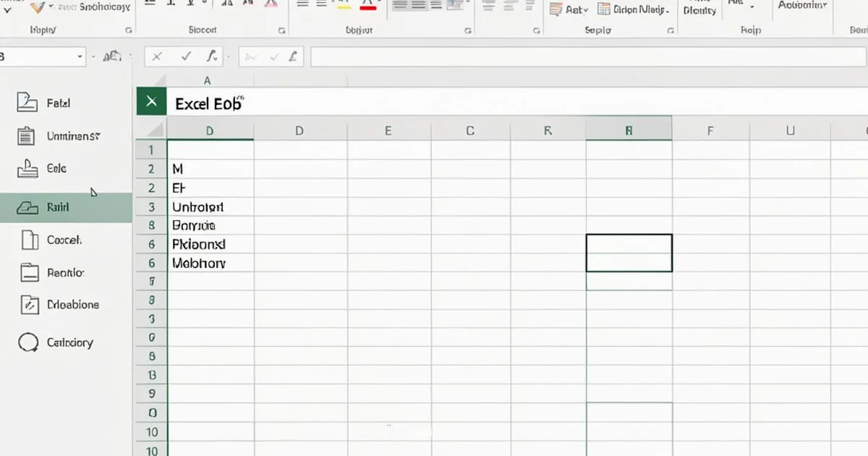This screenshot has width=868, height=456.
Task: Click the Cancel (X) icon beside formula bar
Action: click(156, 55)
